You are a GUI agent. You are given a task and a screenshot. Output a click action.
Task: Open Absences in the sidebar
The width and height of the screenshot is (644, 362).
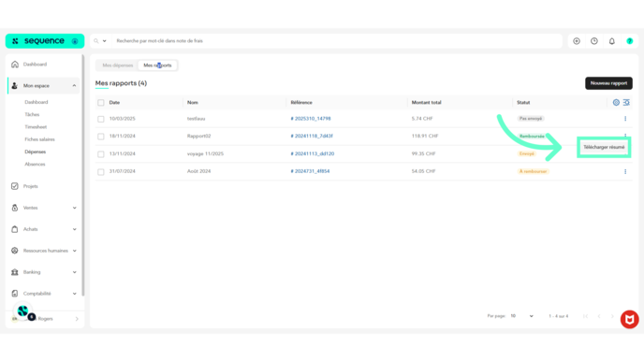pyautogui.click(x=35, y=165)
